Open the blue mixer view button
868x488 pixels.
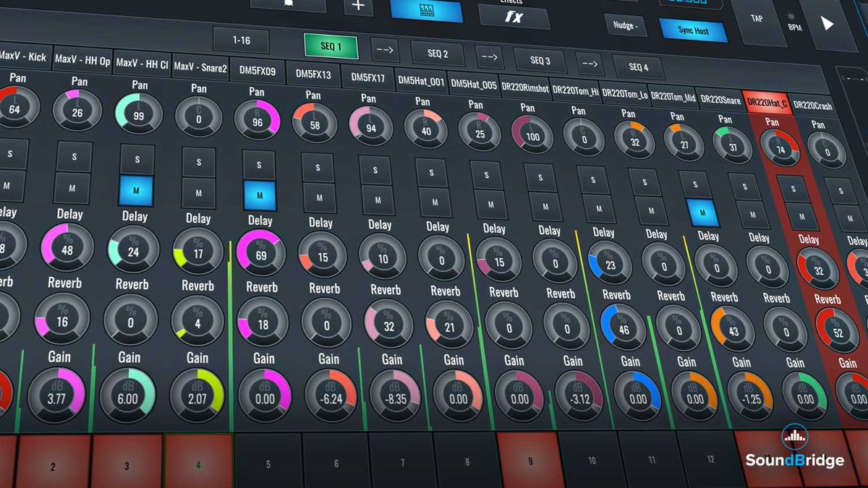point(426,11)
